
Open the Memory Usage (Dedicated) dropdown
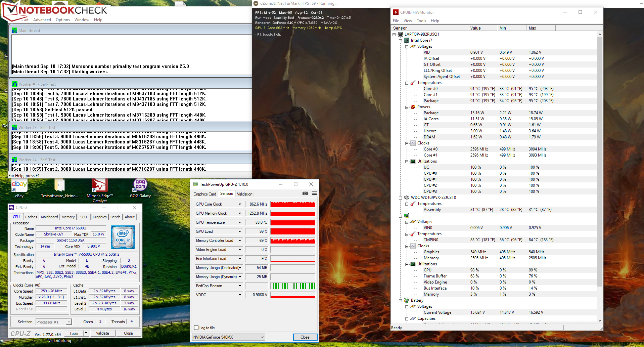tap(240, 268)
